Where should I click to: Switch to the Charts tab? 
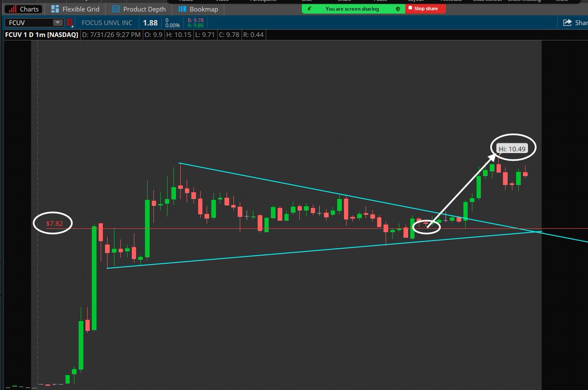click(24, 9)
